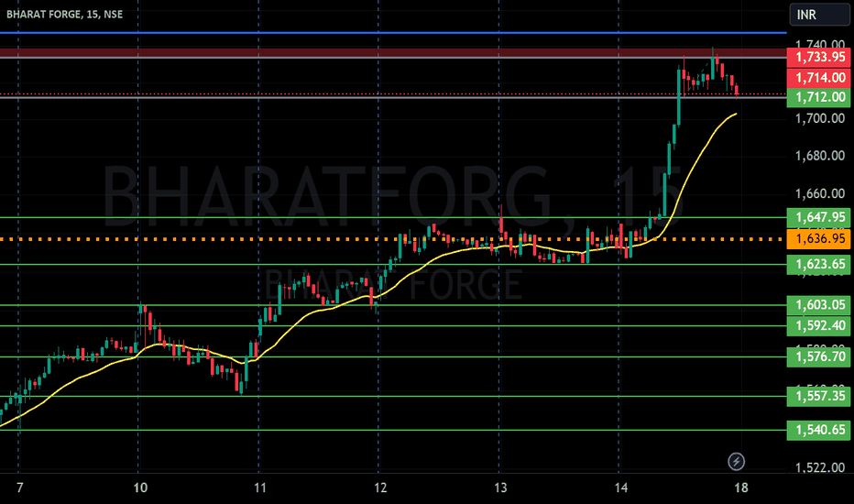This screenshot has width=854, height=504.
Task: Click the lightning bolt icon near chart bottom
Action: [737, 462]
